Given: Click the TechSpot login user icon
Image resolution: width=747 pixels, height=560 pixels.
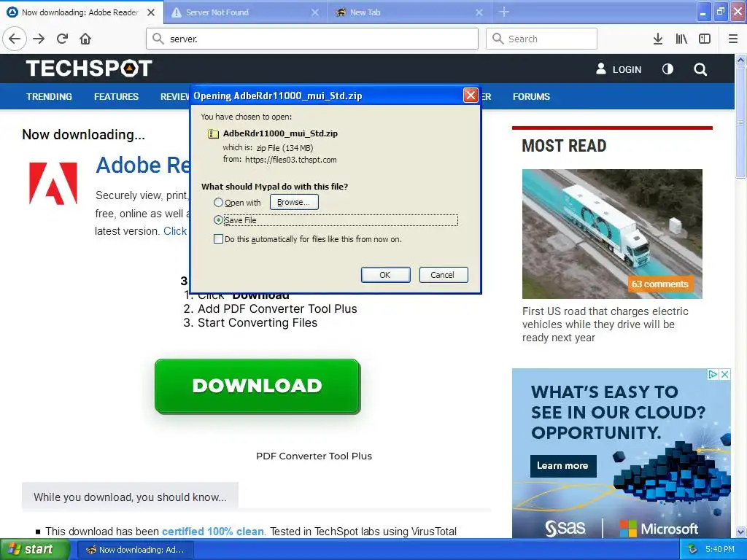Looking at the screenshot, I should [x=601, y=69].
